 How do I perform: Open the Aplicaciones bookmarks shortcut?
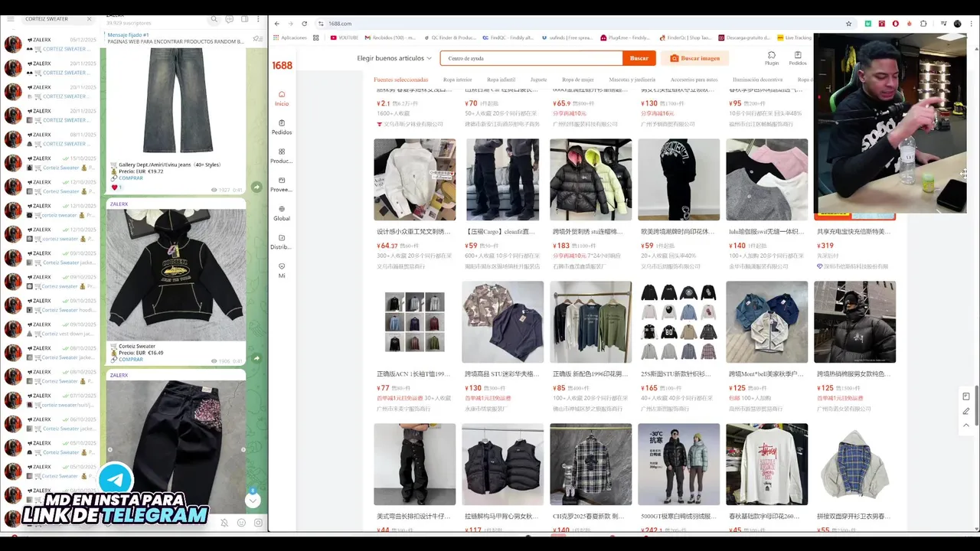pos(290,37)
